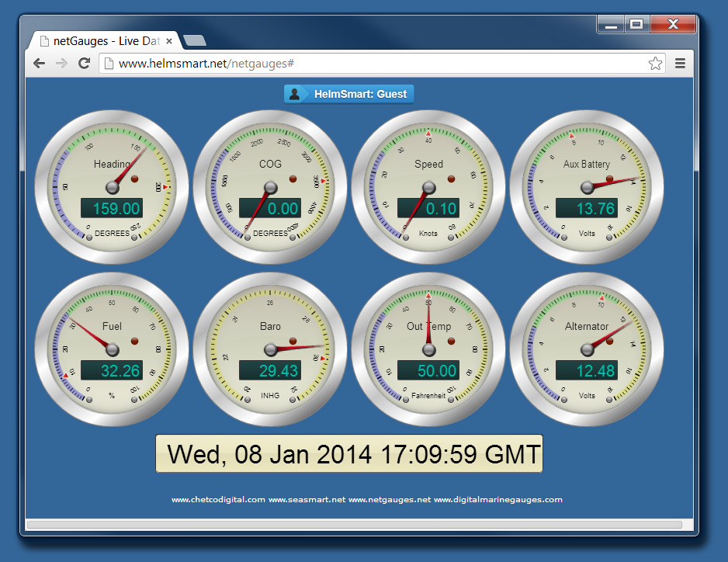
Task: Close the netGauges tab
Action: pos(169,41)
